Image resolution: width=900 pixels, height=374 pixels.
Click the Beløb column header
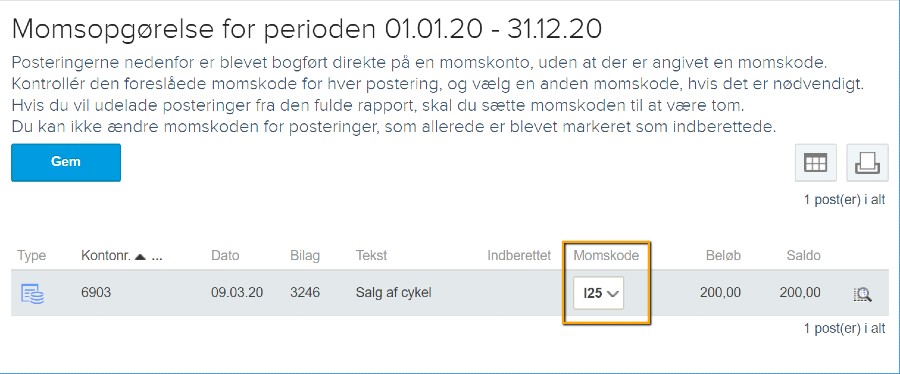723,256
